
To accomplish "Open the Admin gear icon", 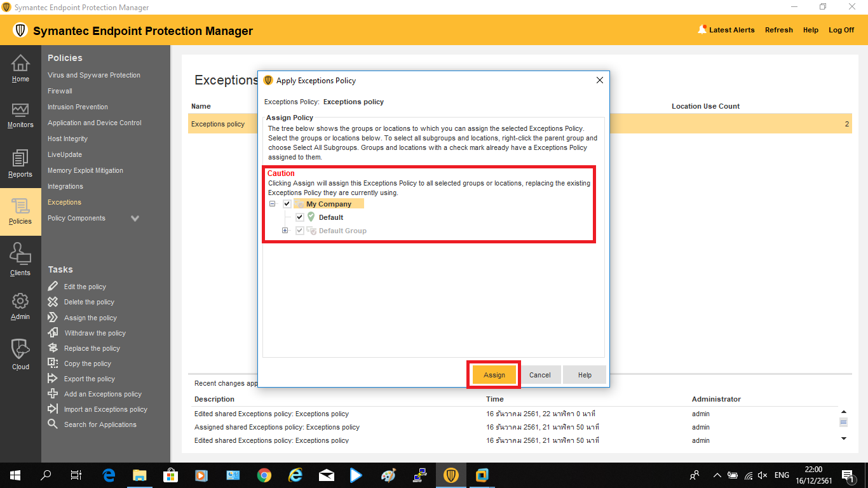I will click(20, 301).
